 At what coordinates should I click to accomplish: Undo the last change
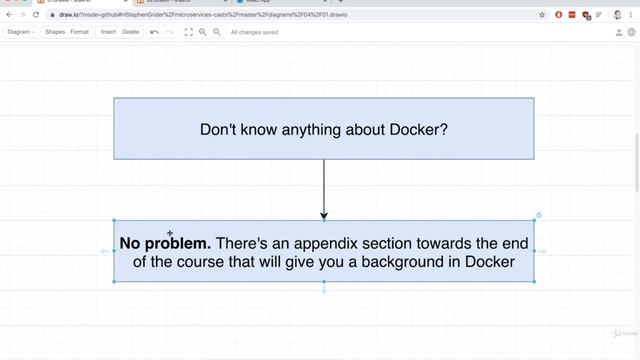tap(154, 32)
